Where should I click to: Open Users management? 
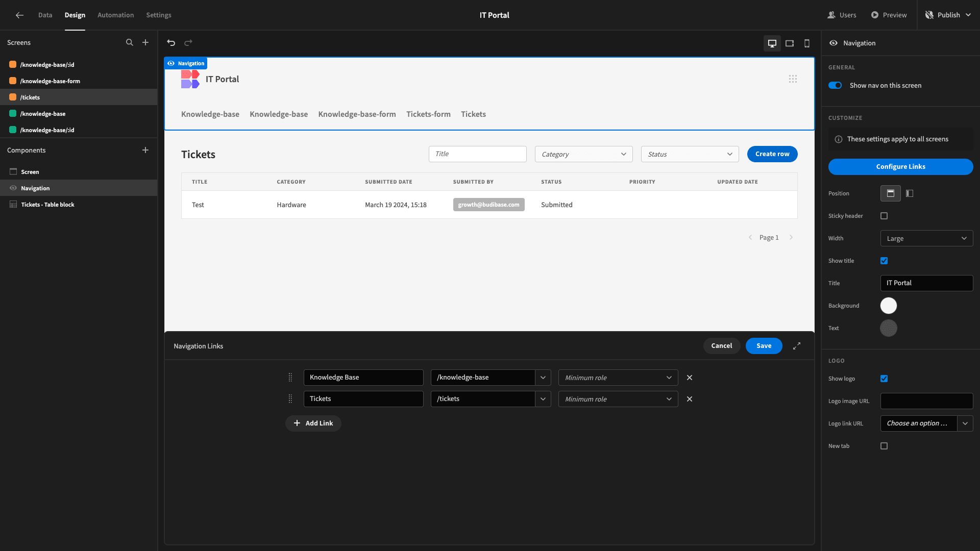pos(842,15)
